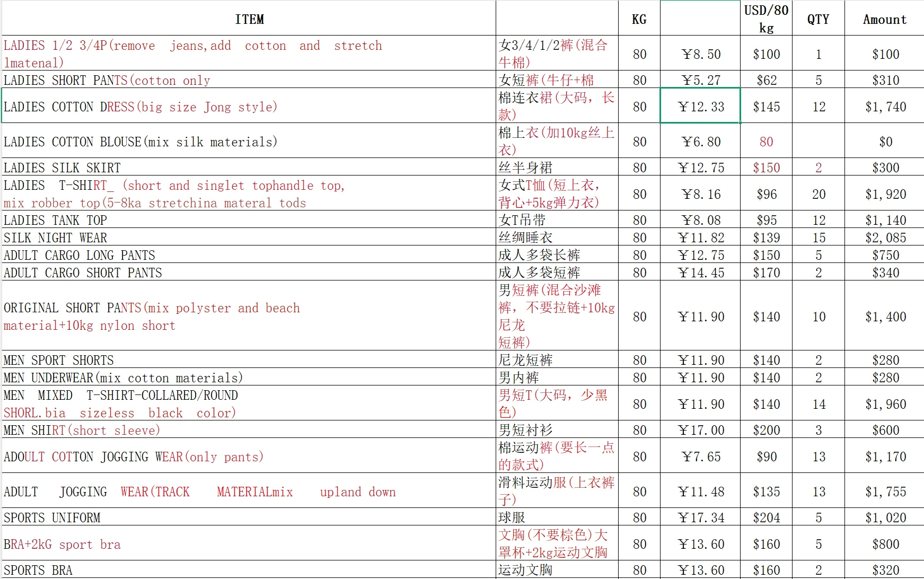
Task: Click the 男内裤 description cell
Action: [x=557, y=377]
